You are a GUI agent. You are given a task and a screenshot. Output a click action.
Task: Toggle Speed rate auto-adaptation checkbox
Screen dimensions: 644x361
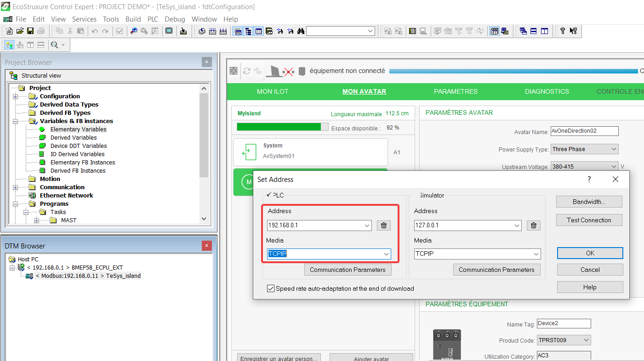point(271,288)
